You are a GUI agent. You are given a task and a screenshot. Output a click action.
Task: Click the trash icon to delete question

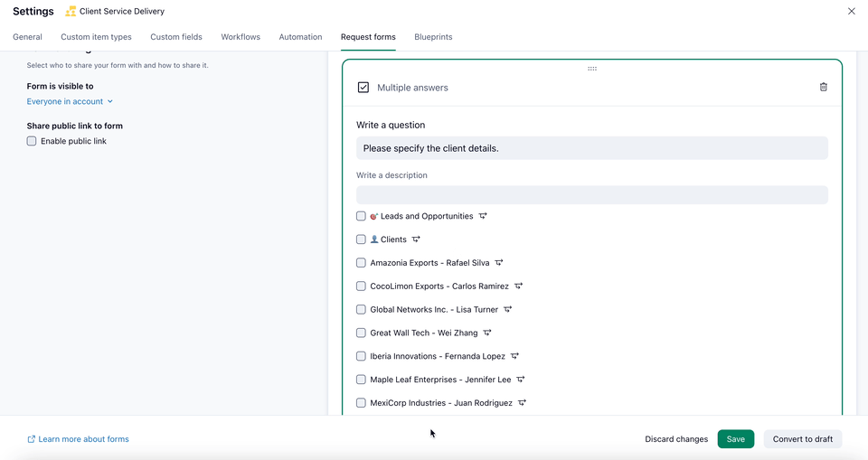pos(823,88)
